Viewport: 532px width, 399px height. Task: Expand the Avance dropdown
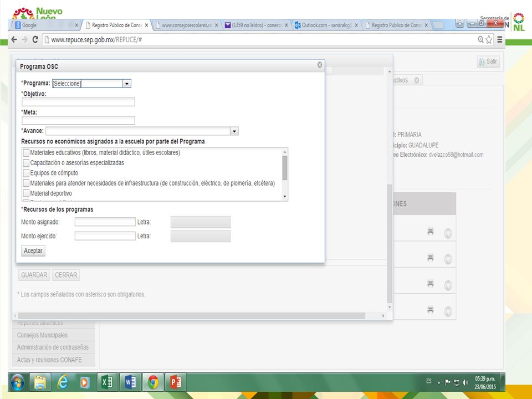click(x=234, y=131)
